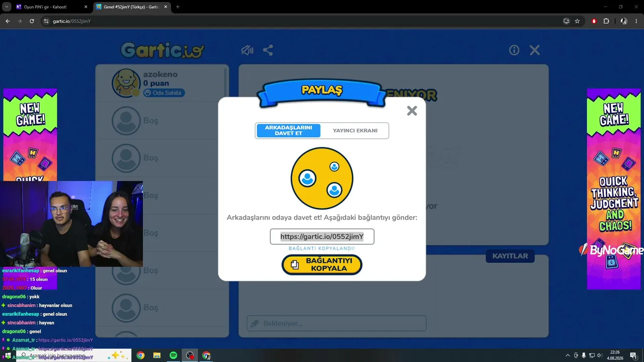The width and height of the screenshot is (644, 362).
Task: Open the Windows notification center
Action: tap(633, 355)
